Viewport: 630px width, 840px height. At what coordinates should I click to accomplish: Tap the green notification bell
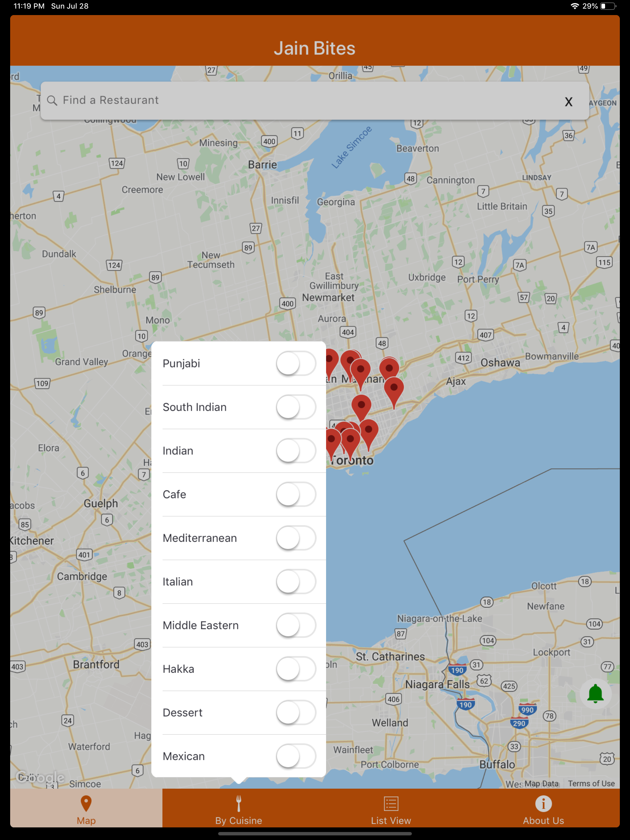596,693
